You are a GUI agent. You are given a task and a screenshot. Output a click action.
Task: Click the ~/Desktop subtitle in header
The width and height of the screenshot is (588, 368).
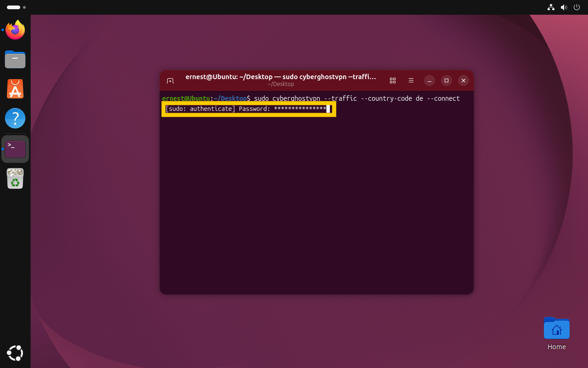281,84
